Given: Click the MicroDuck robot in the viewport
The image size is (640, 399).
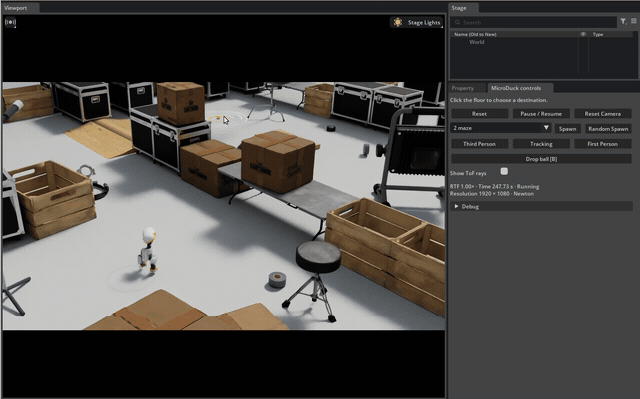Looking at the screenshot, I should tap(147, 250).
